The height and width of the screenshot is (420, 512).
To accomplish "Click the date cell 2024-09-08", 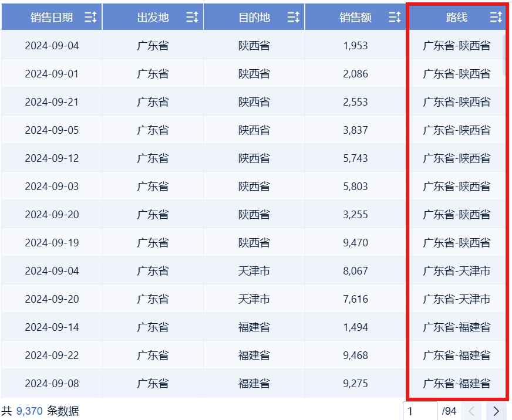I will coord(52,384).
